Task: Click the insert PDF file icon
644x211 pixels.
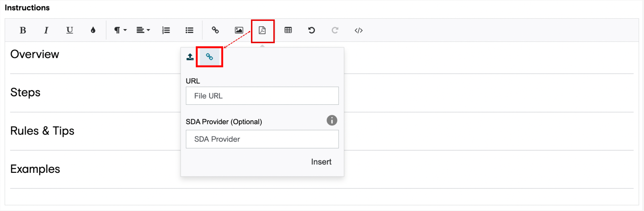Action: (262, 30)
